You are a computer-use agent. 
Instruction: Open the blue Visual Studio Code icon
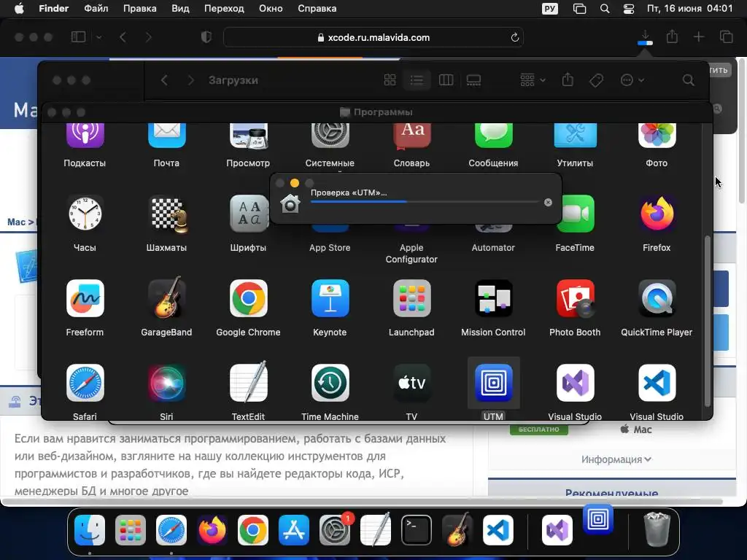point(657,383)
